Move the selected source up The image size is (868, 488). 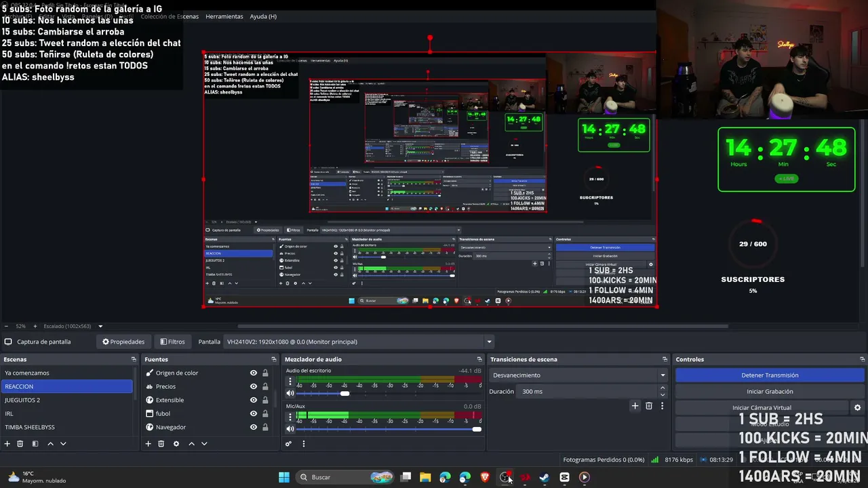tap(191, 444)
